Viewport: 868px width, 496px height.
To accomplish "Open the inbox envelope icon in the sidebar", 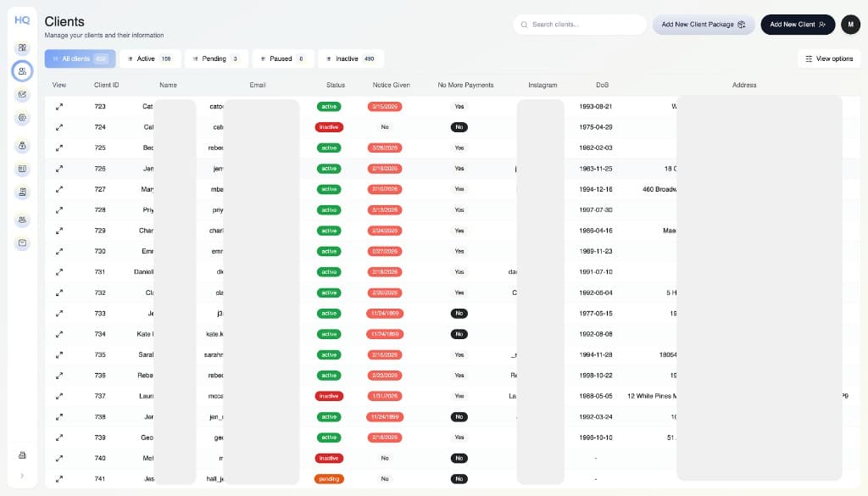I will click(22, 242).
